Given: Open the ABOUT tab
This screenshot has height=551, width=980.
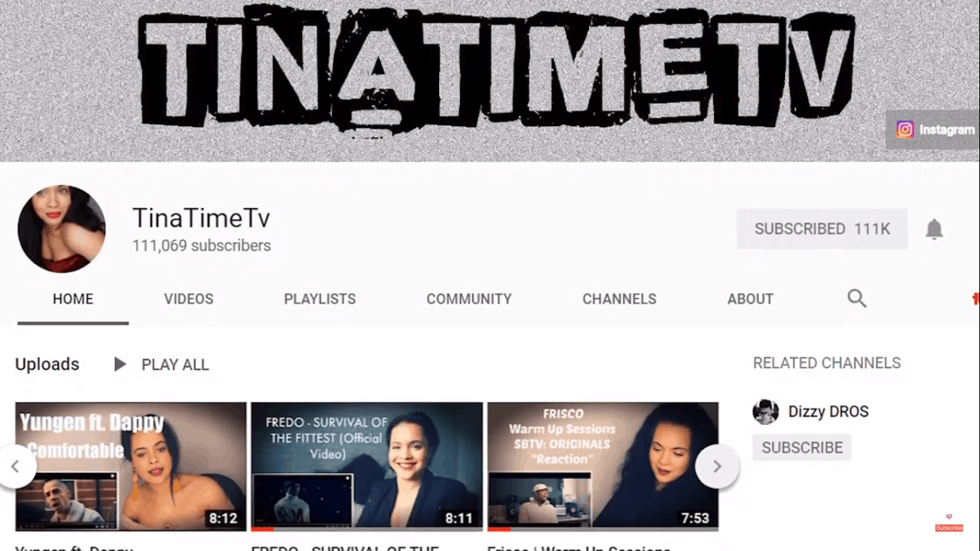Looking at the screenshot, I should point(750,299).
